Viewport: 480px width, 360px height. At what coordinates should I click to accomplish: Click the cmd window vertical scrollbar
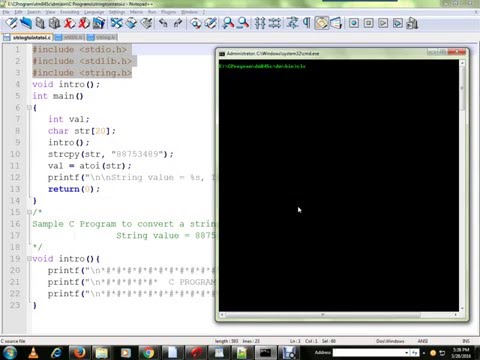462,185
